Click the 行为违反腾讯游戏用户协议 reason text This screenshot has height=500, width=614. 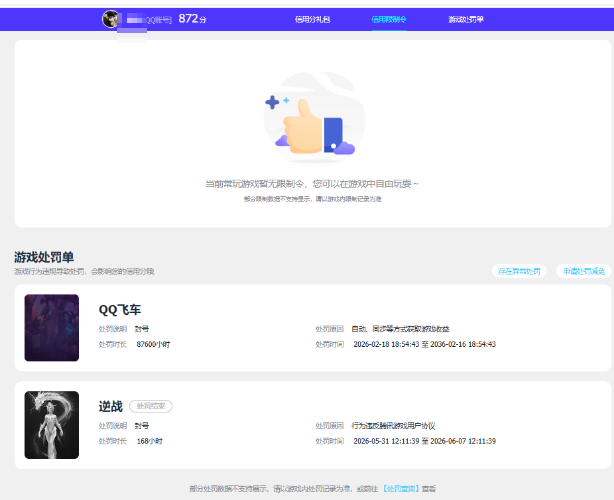(x=393, y=426)
